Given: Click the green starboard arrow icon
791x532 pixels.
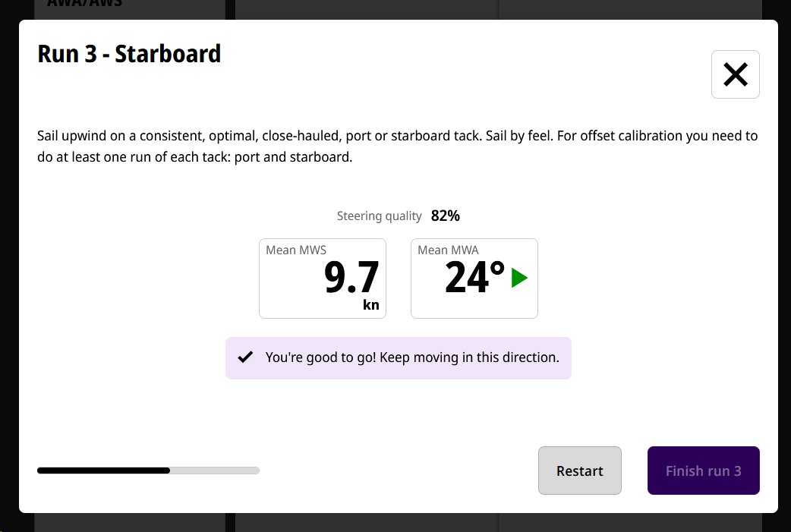Looking at the screenshot, I should coord(519,278).
